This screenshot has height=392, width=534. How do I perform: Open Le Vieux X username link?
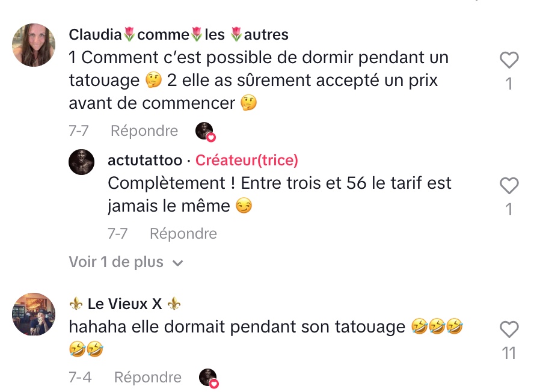tap(124, 304)
